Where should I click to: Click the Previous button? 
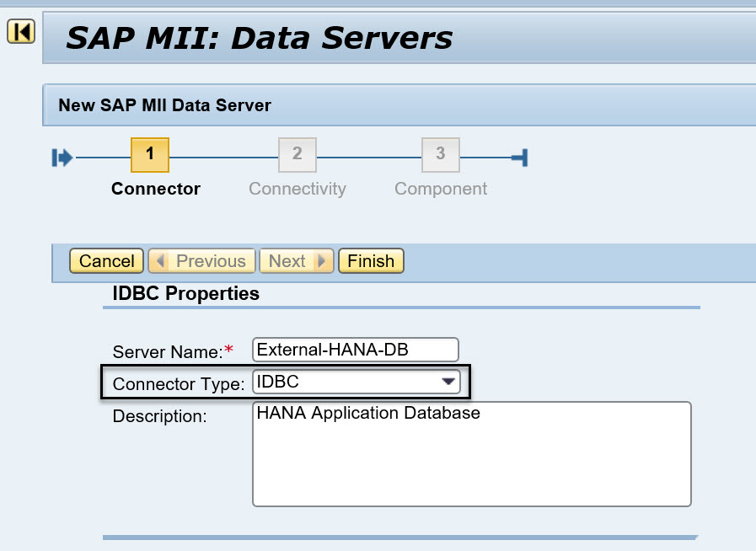[201, 261]
